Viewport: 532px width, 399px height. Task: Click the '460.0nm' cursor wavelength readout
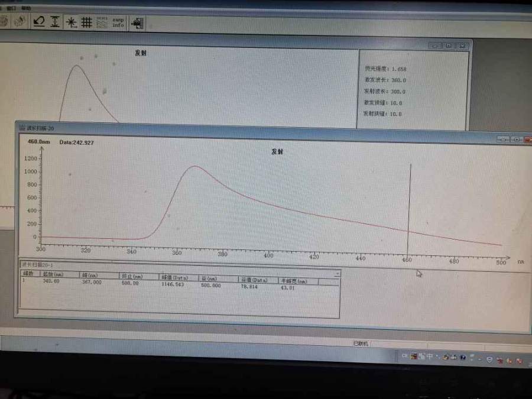[38, 141]
